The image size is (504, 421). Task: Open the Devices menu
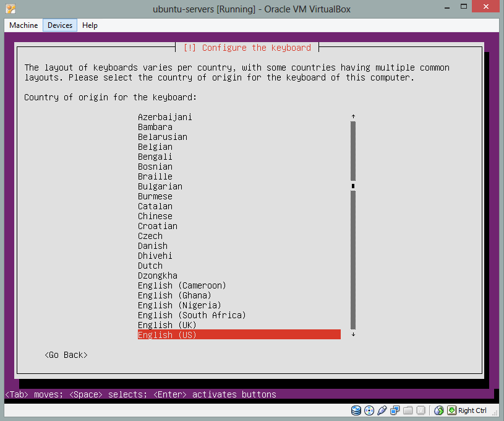tap(60, 25)
